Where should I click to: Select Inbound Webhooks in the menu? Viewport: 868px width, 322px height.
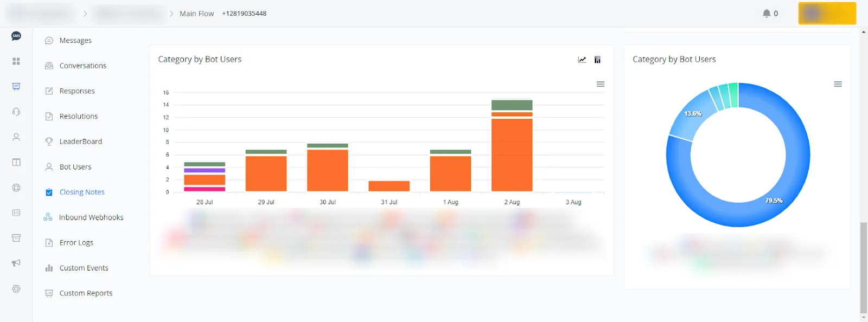[91, 217]
